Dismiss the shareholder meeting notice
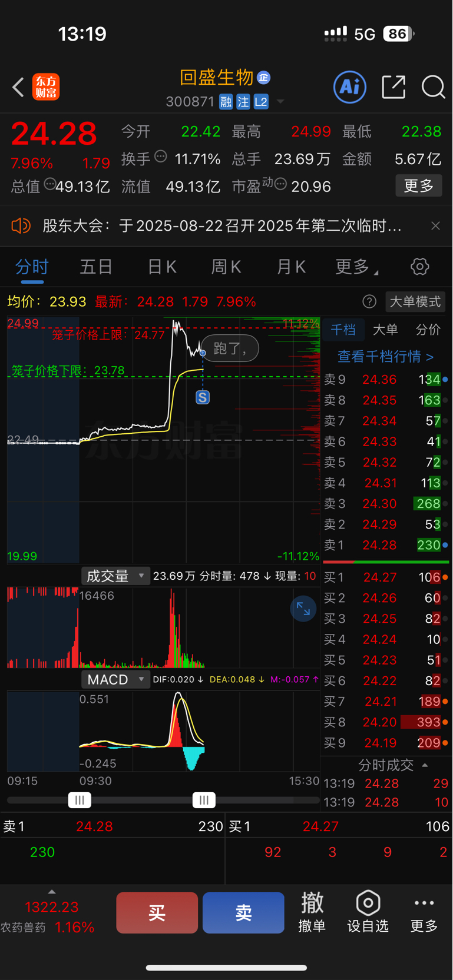Viewport: 453px width, 980px height. click(435, 225)
